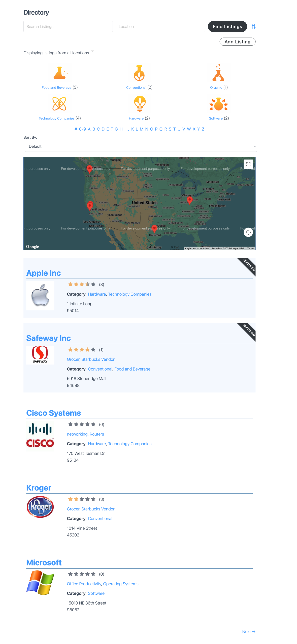Click the Apple Inc star rating
This screenshot has height=644, width=297.
tap(82, 285)
